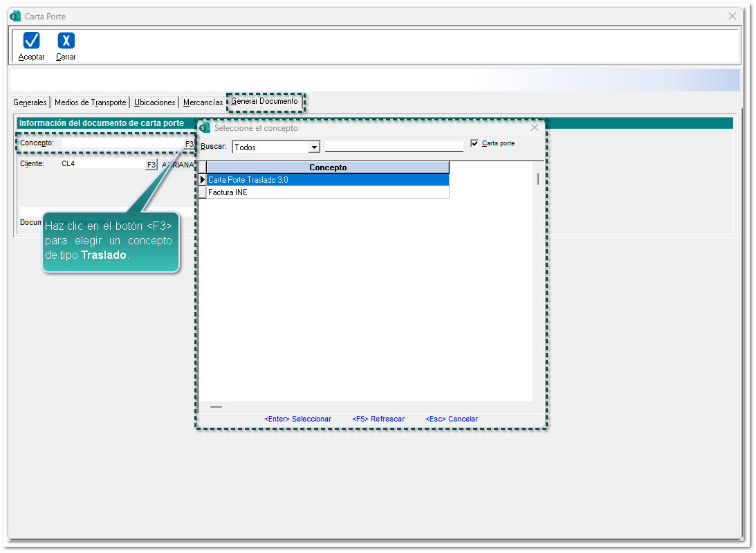Go to the Ubicaciones tab
The image size is (756, 553).
[154, 102]
